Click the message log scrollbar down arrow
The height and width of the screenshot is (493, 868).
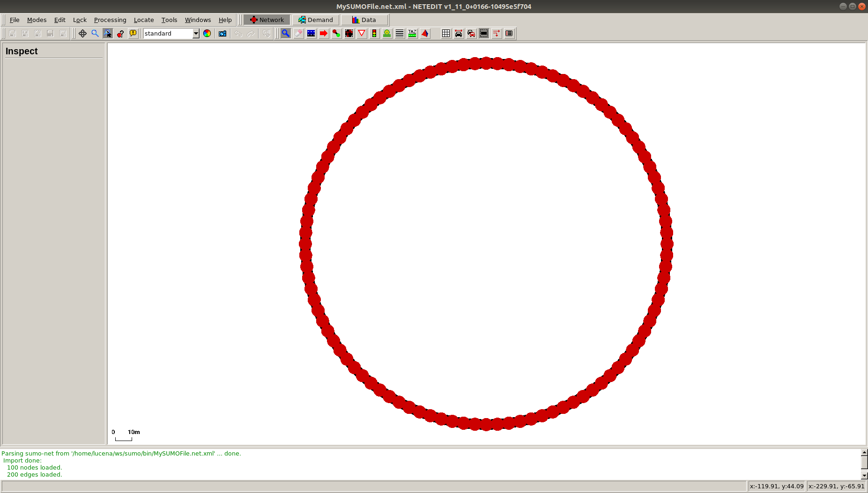point(864,476)
